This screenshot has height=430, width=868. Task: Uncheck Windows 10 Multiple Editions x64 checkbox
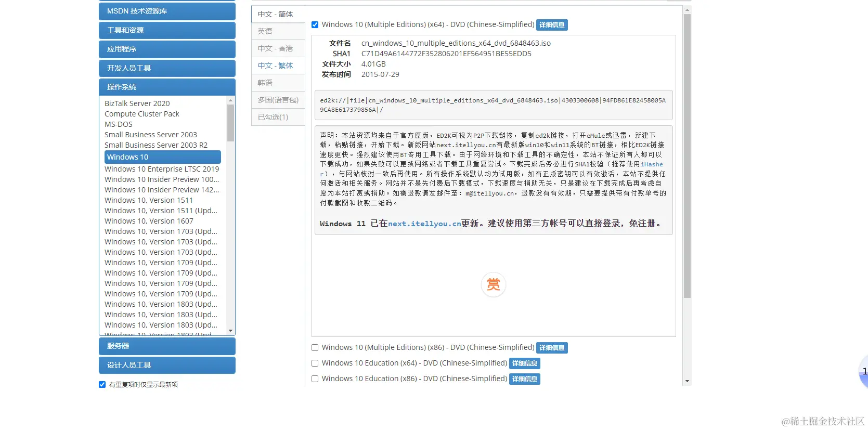click(315, 24)
